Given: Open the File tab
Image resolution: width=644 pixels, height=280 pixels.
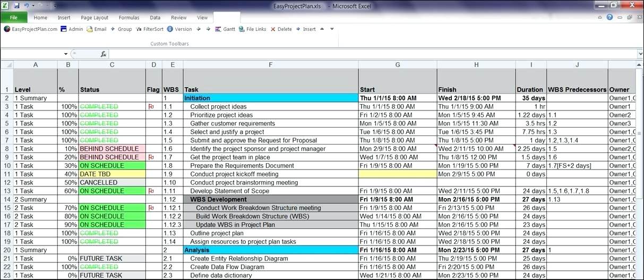Looking at the screenshot, I should tap(13, 18).
